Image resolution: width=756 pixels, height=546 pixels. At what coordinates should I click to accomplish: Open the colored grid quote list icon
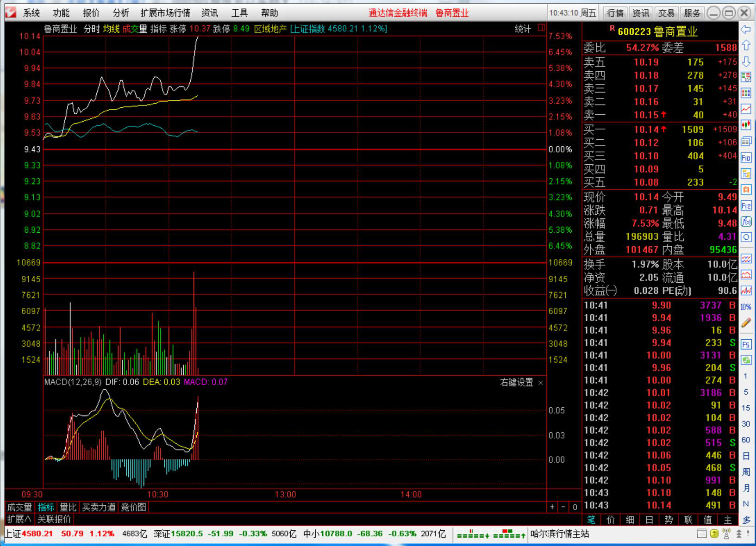[746, 93]
